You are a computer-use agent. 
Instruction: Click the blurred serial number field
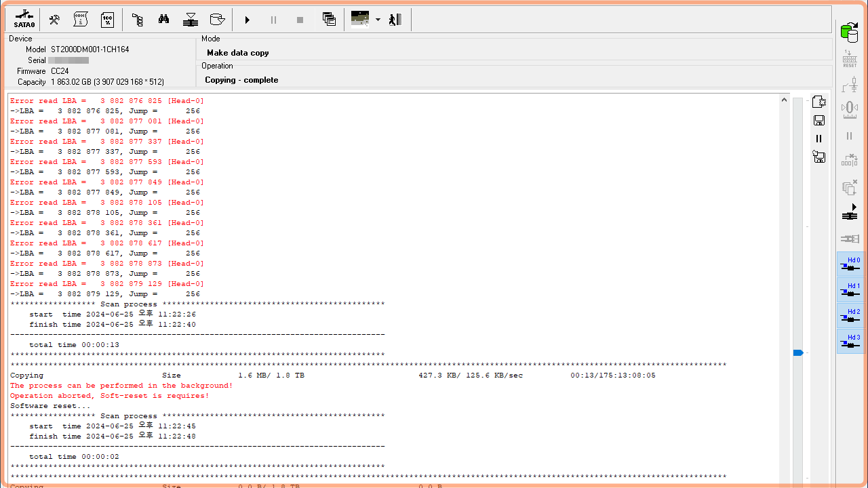[68, 60]
